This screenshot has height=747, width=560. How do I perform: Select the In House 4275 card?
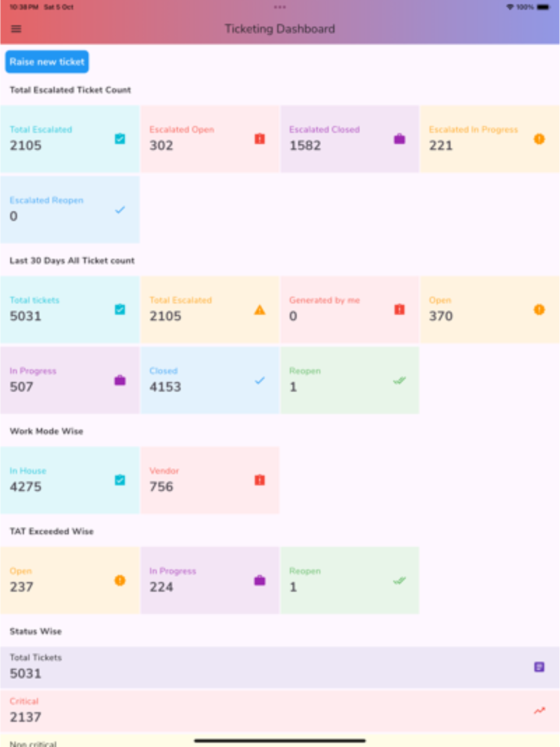(x=70, y=480)
